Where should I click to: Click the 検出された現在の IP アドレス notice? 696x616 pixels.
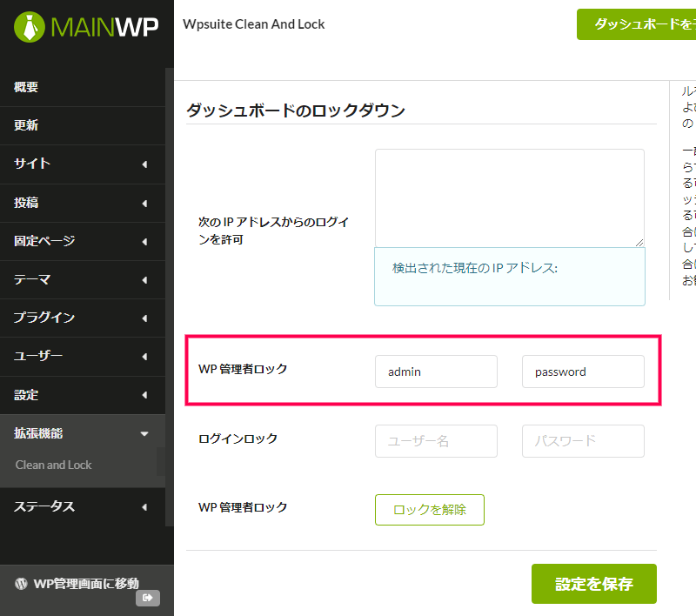click(x=510, y=277)
